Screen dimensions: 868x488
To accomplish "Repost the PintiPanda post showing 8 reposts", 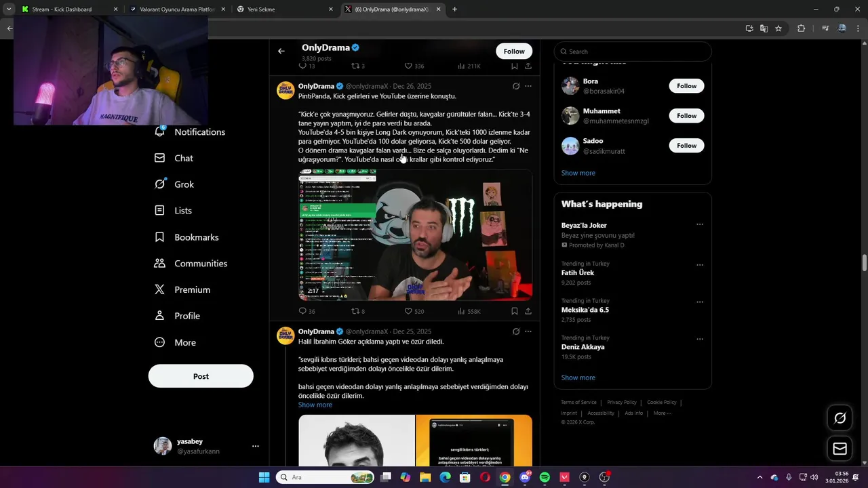I will (357, 311).
